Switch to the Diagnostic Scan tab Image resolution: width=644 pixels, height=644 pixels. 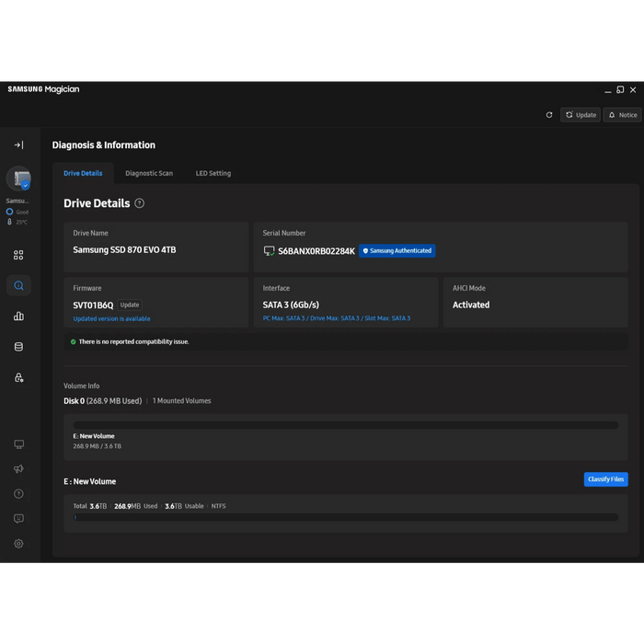click(x=149, y=173)
